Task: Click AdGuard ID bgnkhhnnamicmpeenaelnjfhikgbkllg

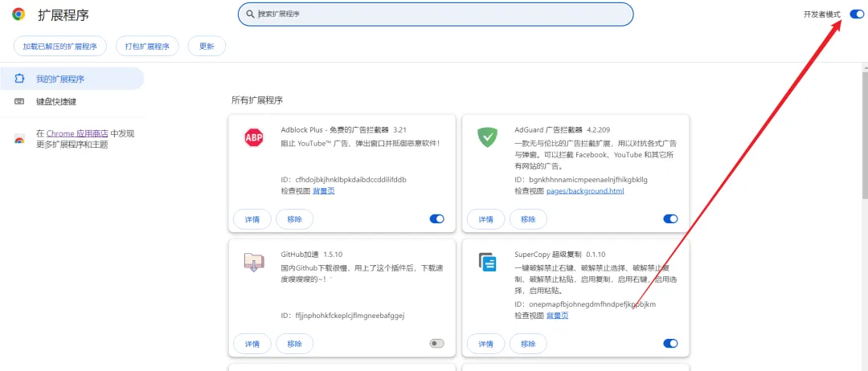Action: tap(581, 180)
